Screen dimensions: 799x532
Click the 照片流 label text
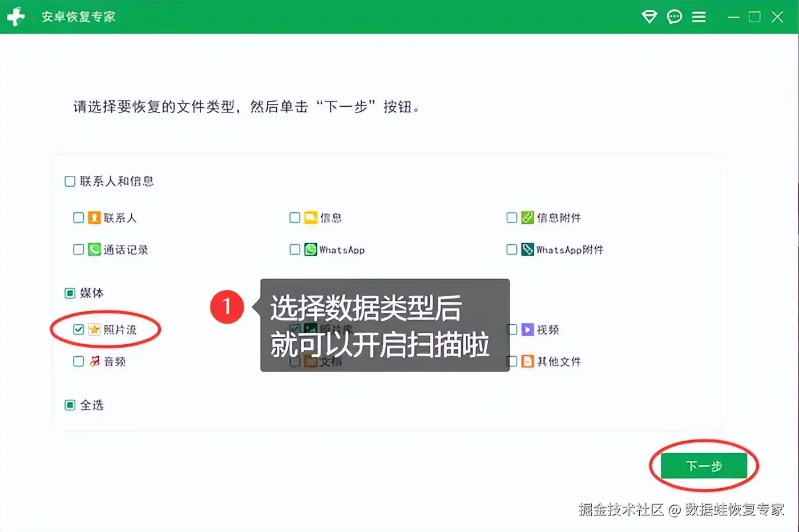pyautogui.click(x=120, y=329)
